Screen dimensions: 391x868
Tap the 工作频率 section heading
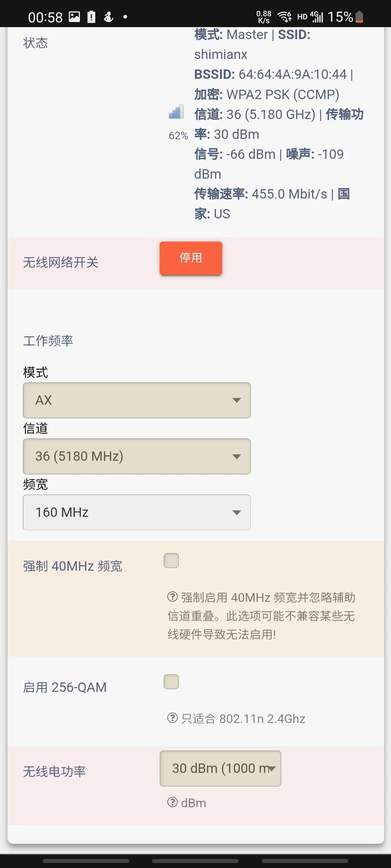(48, 341)
